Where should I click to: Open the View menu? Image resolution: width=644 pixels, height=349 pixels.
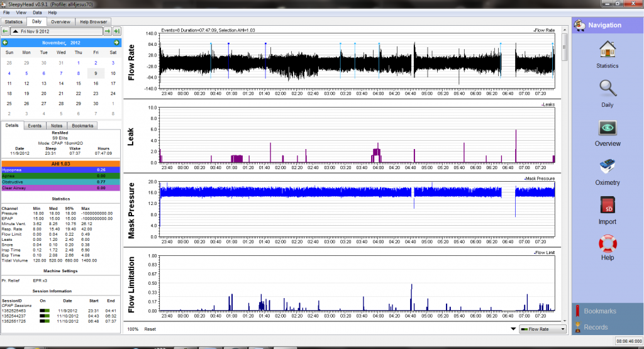tap(21, 13)
